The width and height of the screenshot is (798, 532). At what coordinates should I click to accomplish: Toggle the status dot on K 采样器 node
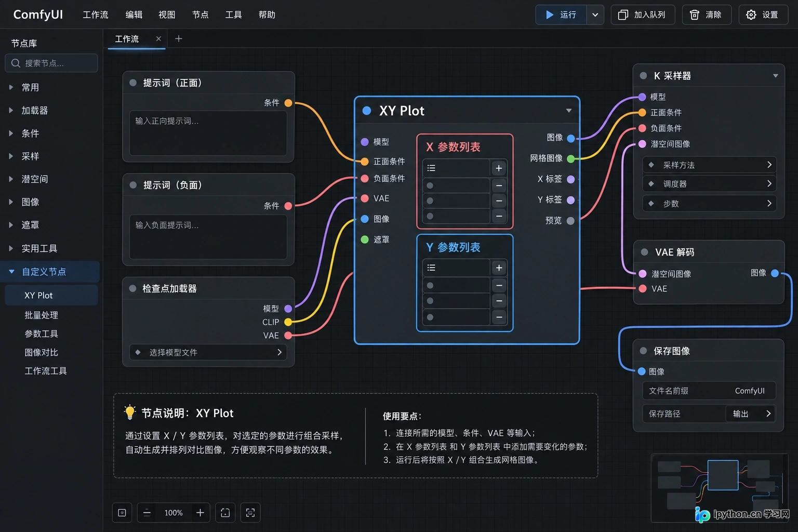643,76
